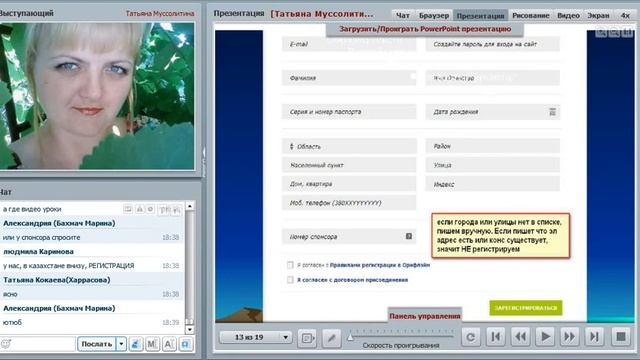Click the Серия и номер паспорта field
Screen dimensions: 640x360
tap(349, 112)
